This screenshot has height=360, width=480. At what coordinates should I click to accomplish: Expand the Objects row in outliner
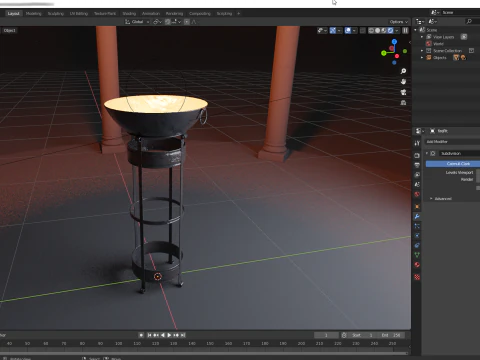point(422,58)
